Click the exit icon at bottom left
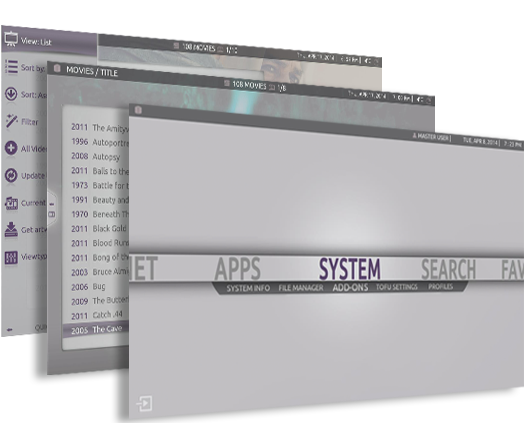 (x=144, y=403)
